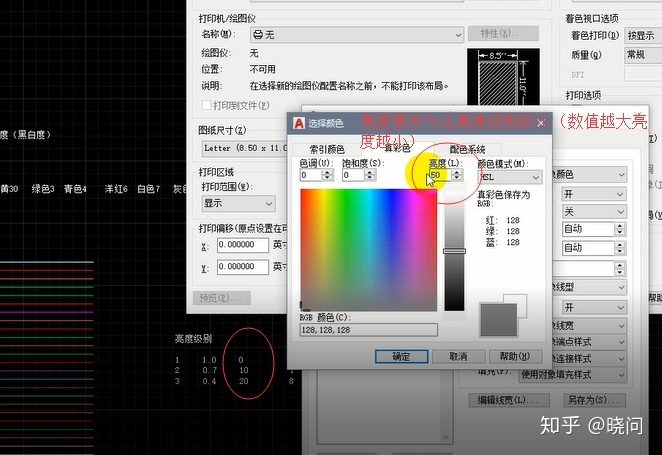Open the 打印范围 显示 dropdown
662x455 pixels.
(x=239, y=203)
